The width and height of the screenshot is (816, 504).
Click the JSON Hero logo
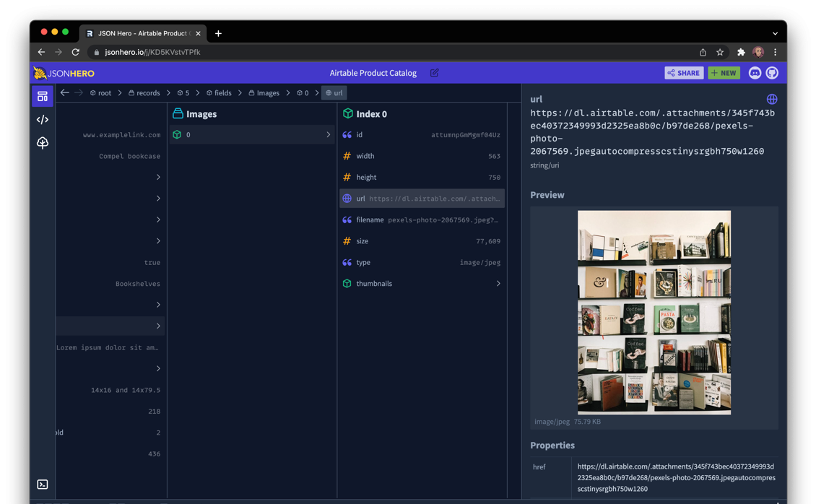pos(64,74)
